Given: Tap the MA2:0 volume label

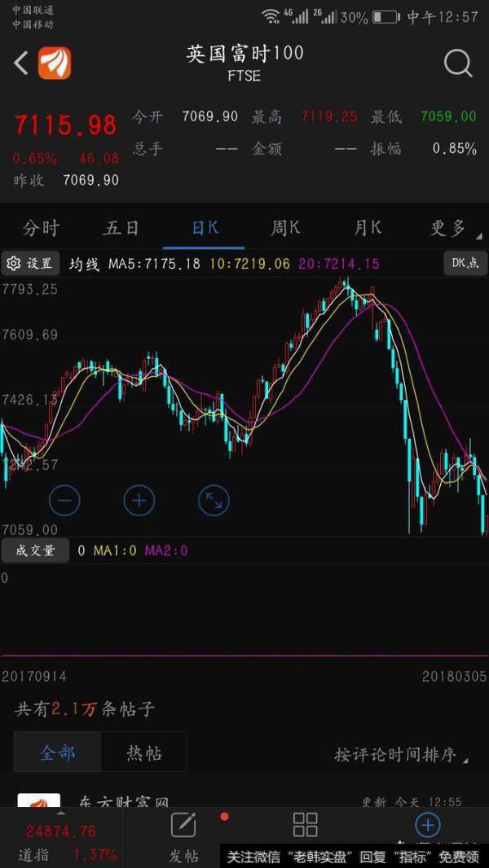Looking at the screenshot, I should point(166,550).
